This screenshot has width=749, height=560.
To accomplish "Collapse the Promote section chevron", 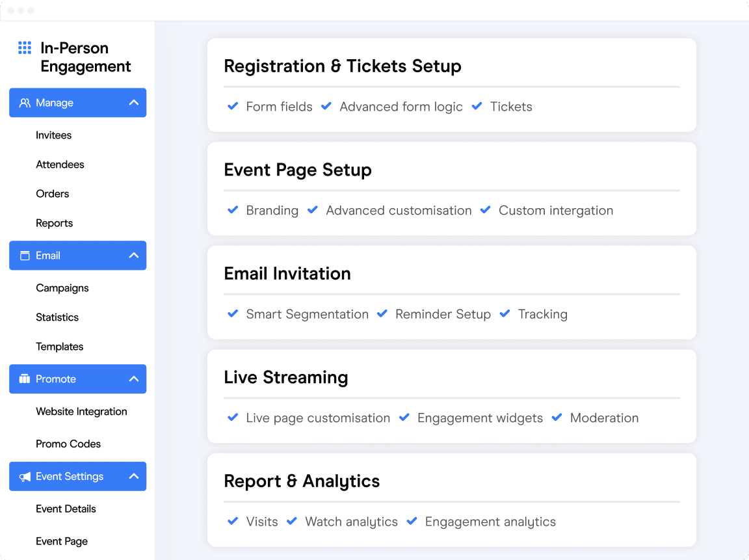I will coord(134,379).
